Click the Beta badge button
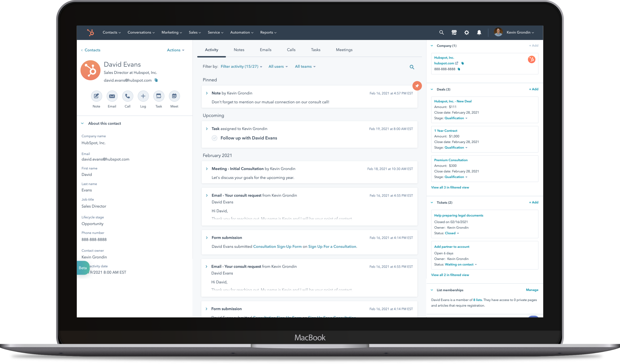Image resolution: width=620 pixels, height=364 pixels. [x=83, y=268]
